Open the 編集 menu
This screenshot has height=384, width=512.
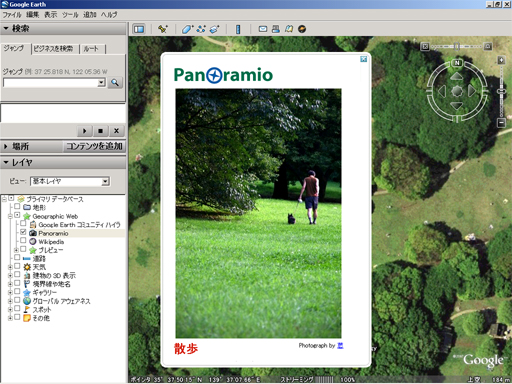33,15
